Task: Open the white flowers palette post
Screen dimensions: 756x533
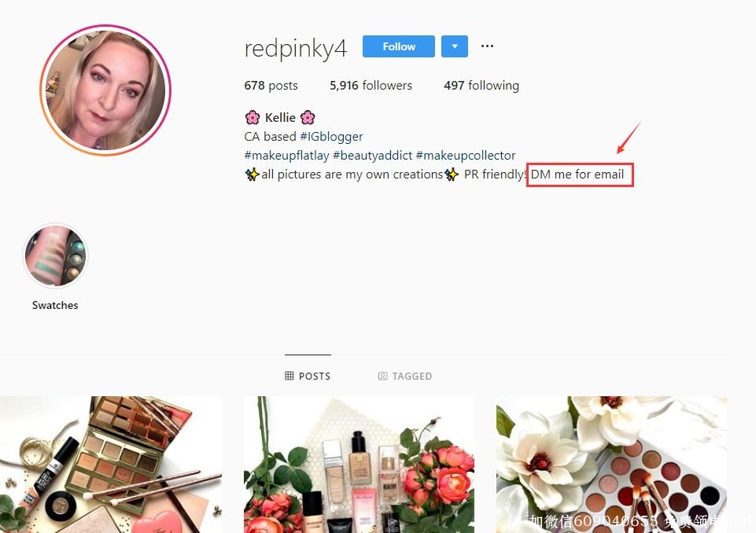Action: 611,465
